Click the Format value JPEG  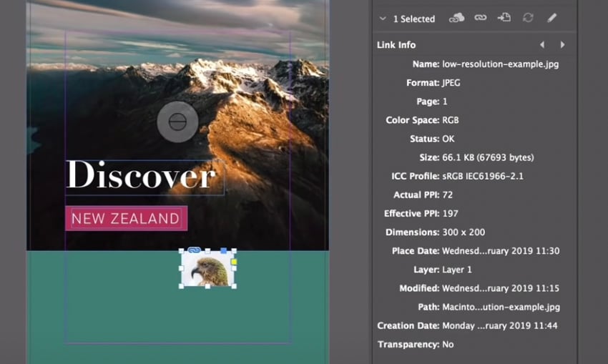(x=451, y=82)
